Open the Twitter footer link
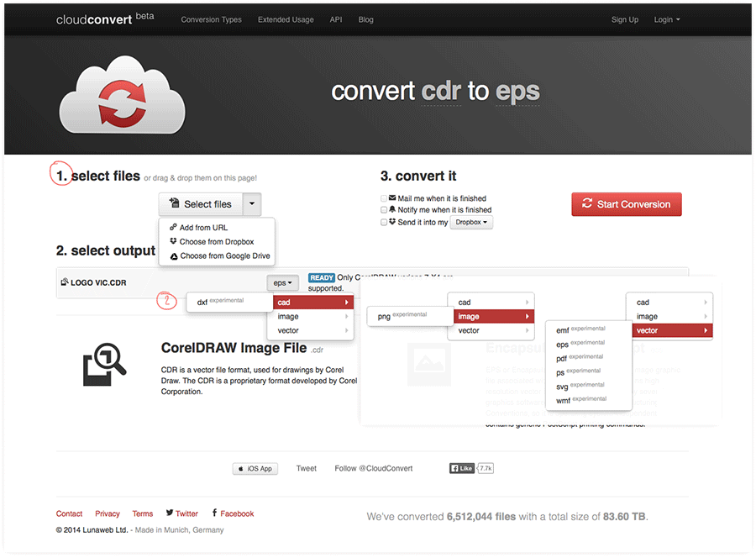 pyautogui.click(x=181, y=513)
